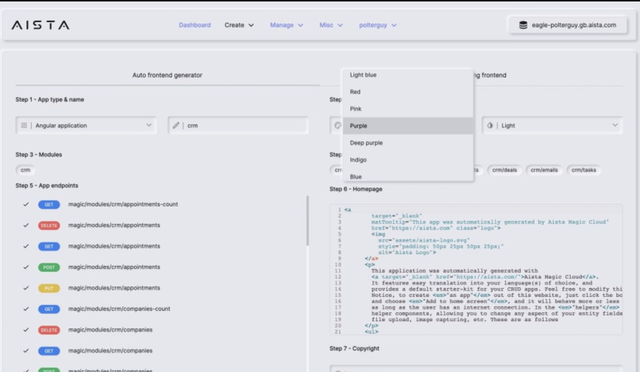Click the Create menu chevron
This screenshot has height=372, width=640.
[x=251, y=25]
